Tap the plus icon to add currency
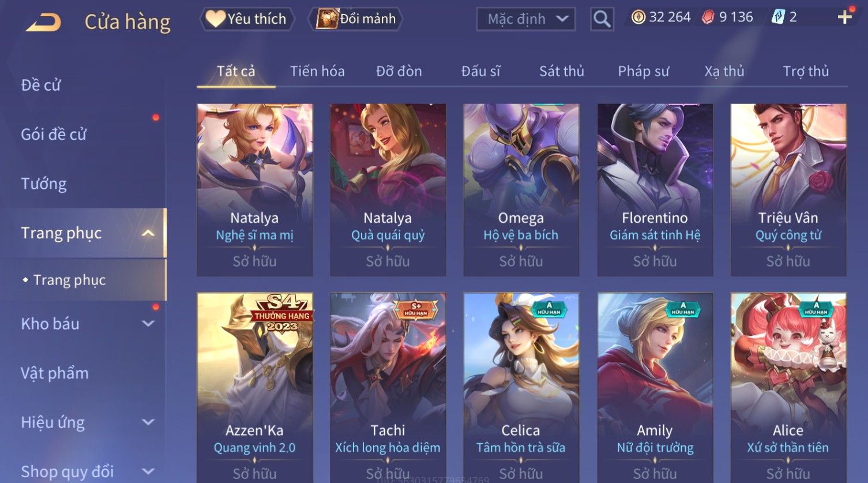This screenshot has width=868, height=483. (x=845, y=17)
